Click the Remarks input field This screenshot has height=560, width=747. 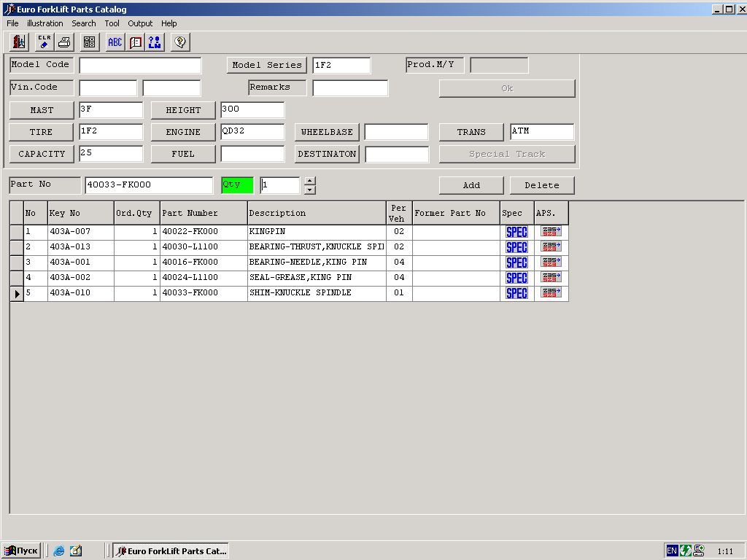[x=350, y=88]
